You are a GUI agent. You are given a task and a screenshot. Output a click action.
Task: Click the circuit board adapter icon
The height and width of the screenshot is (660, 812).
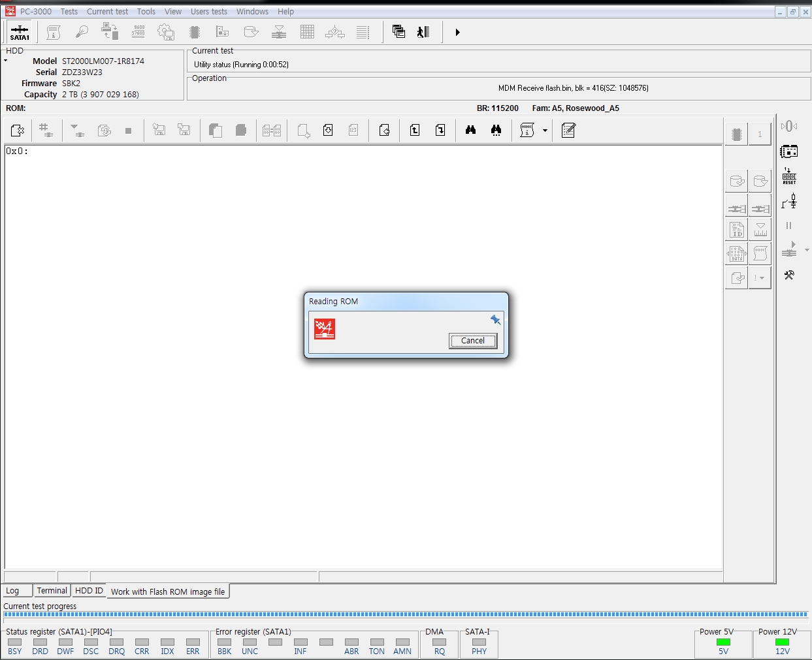coord(789,151)
